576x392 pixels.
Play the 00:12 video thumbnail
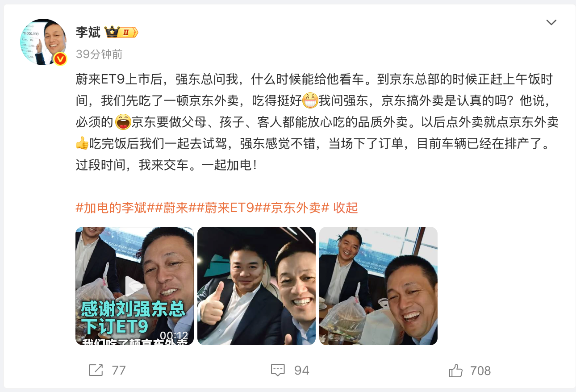coord(134,286)
